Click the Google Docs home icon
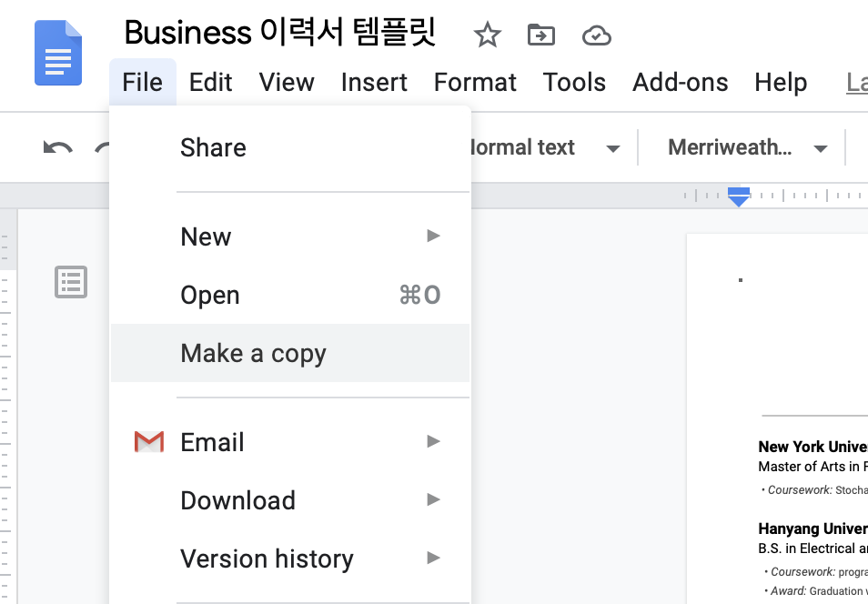This screenshot has width=868, height=604. pos(58,53)
